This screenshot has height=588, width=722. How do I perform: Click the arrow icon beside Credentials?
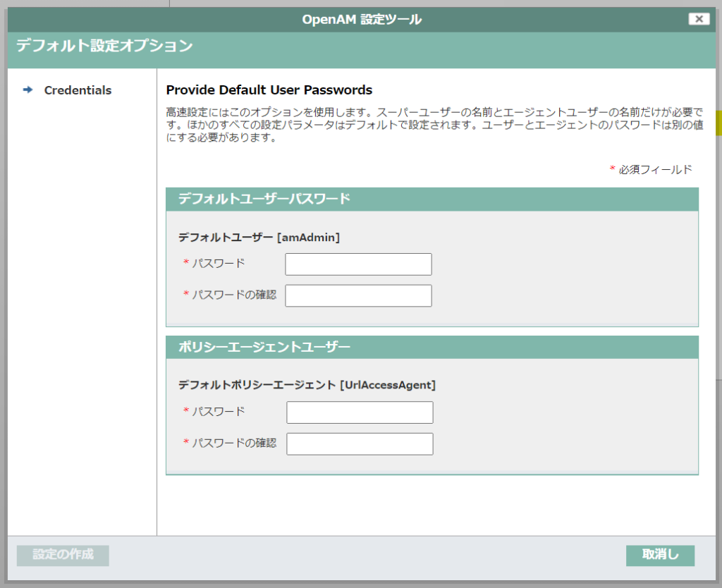pyautogui.click(x=28, y=90)
